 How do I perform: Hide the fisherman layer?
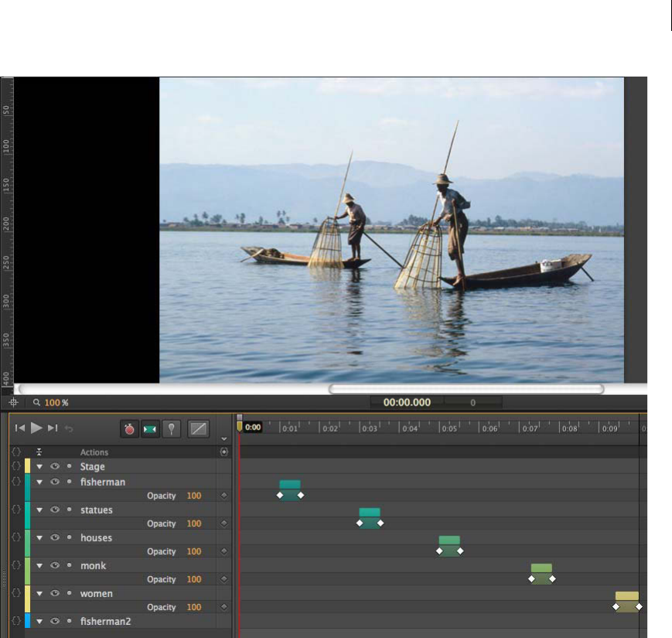(55, 482)
